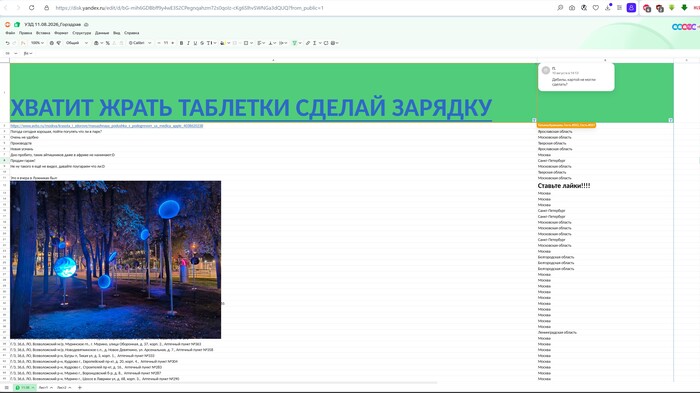The width and height of the screenshot is (700, 393).
Task: Increase font size with plus button
Action: 172,43
